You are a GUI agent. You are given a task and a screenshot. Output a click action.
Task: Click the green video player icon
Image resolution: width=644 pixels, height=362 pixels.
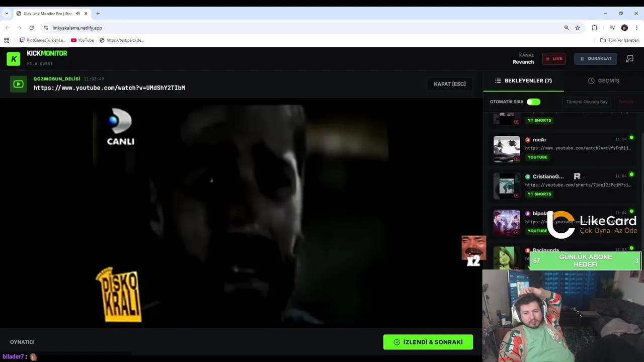(x=19, y=84)
